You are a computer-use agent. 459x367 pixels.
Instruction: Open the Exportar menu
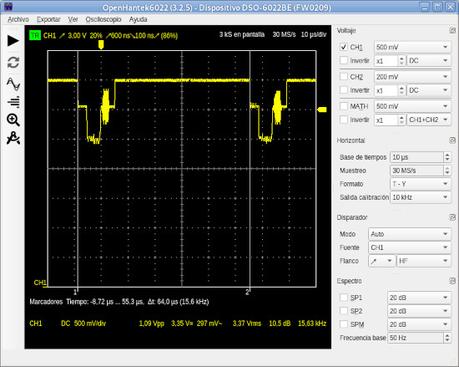tap(49, 19)
